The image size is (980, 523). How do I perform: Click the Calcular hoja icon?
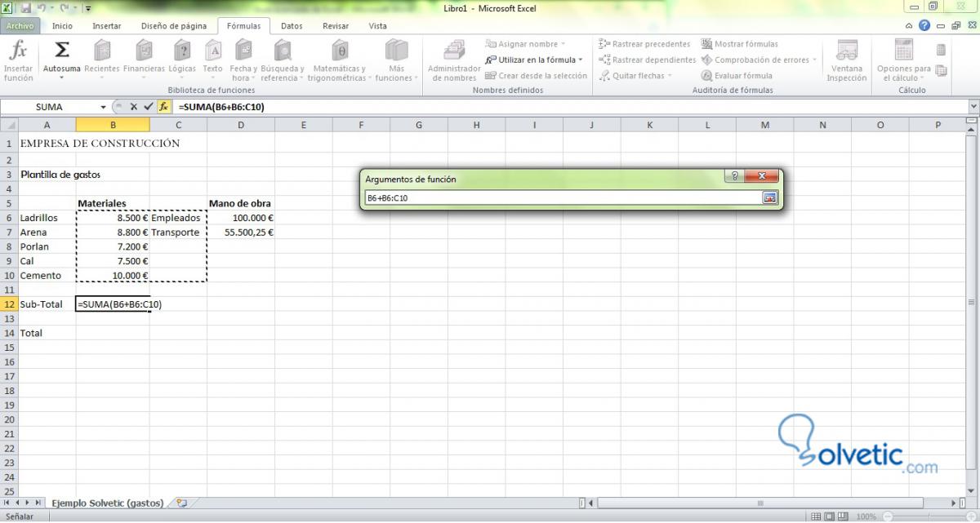click(x=941, y=71)
